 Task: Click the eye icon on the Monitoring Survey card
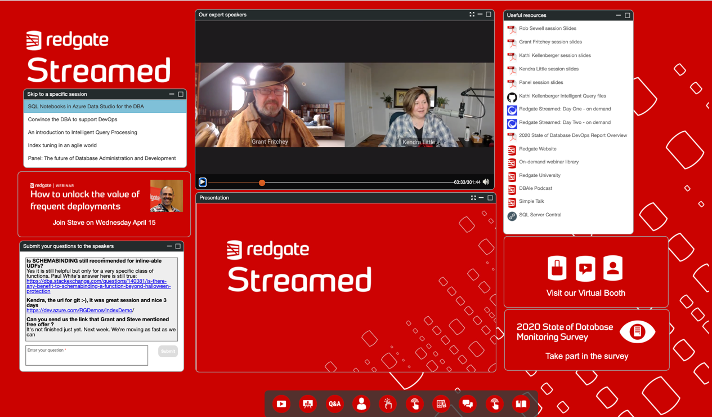(x=638, y=332)
